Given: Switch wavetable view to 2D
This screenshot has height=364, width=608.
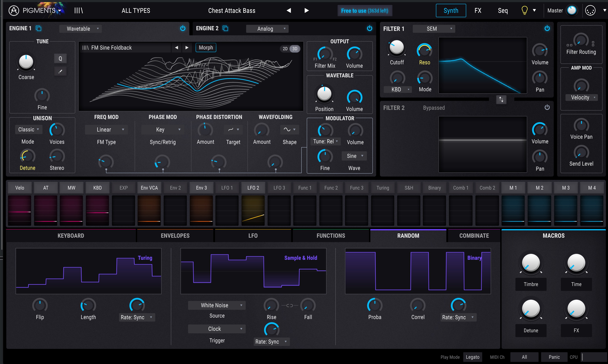Looking at the screenshot, I should click(285, 49).
